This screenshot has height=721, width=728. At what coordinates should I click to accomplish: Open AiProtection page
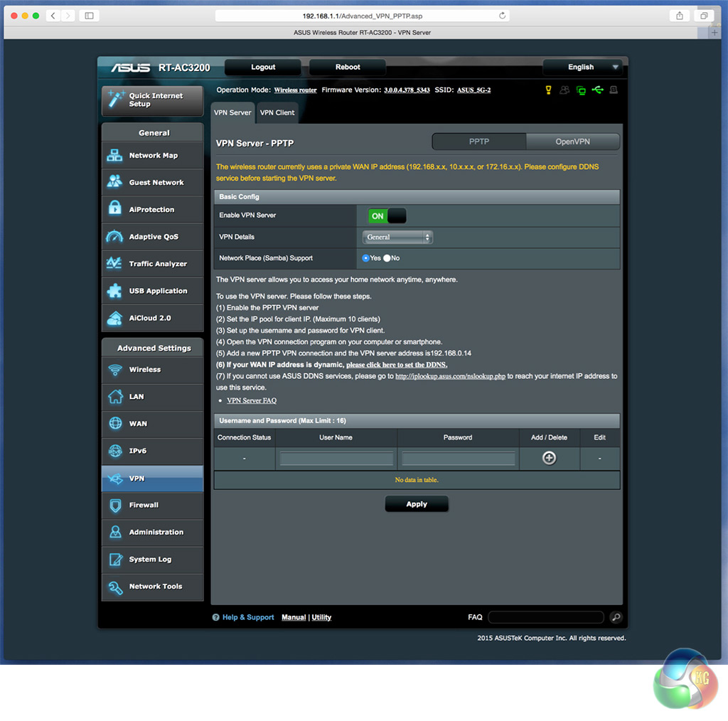pyautogui.click(x=152, y=209)
